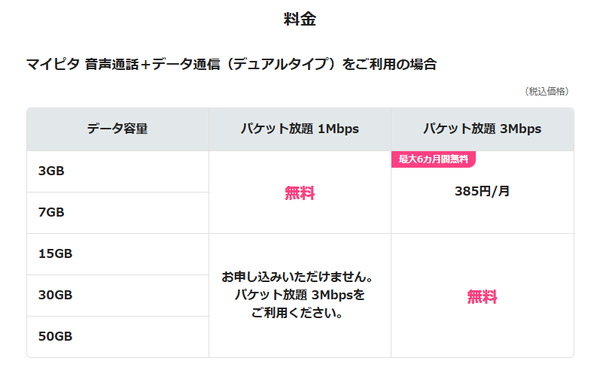
Task: Click the pink 無料 under 1Mbps column
Action: pos(300,193)
